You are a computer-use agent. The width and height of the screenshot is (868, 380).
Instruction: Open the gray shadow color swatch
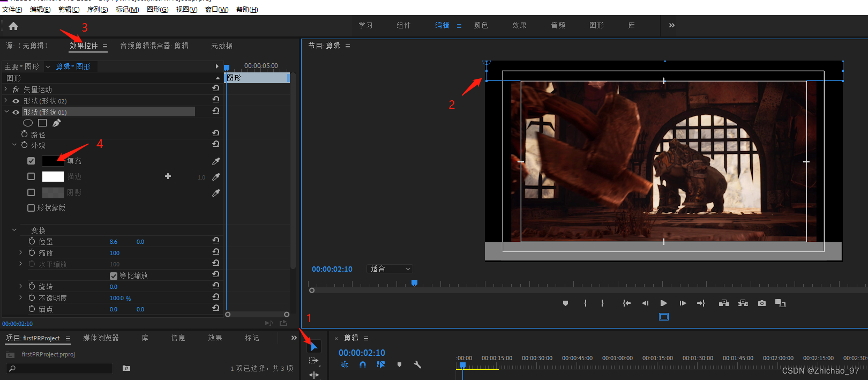pyautogui.click(x=53, y=192)
